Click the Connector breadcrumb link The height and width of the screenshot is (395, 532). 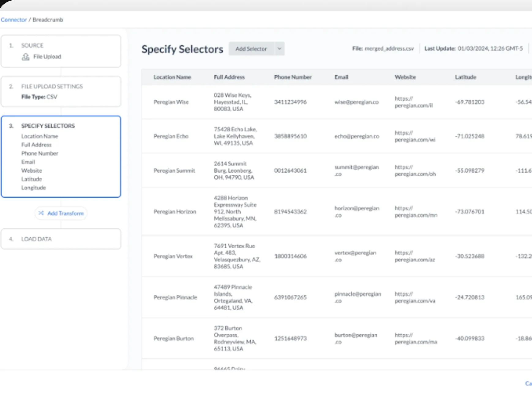pos(14,20)
